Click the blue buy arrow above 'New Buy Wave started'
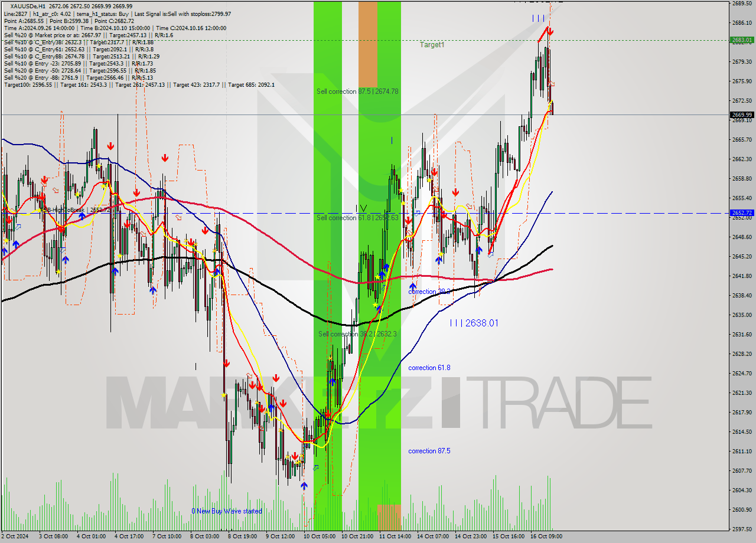Viewport: 756px width, 543px height. (x=304, y=486)
